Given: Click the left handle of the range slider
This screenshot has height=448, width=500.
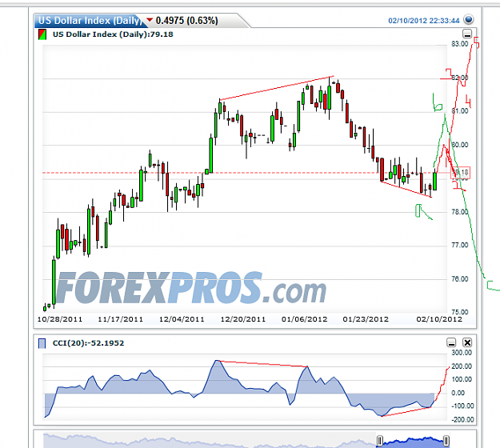Looking at the screenshot, I should [379, 441].
